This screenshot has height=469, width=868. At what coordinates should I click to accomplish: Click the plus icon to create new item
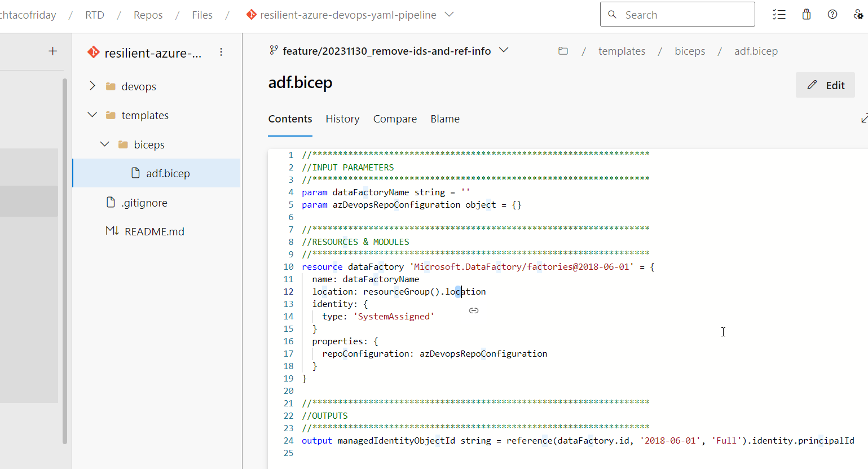52,51
